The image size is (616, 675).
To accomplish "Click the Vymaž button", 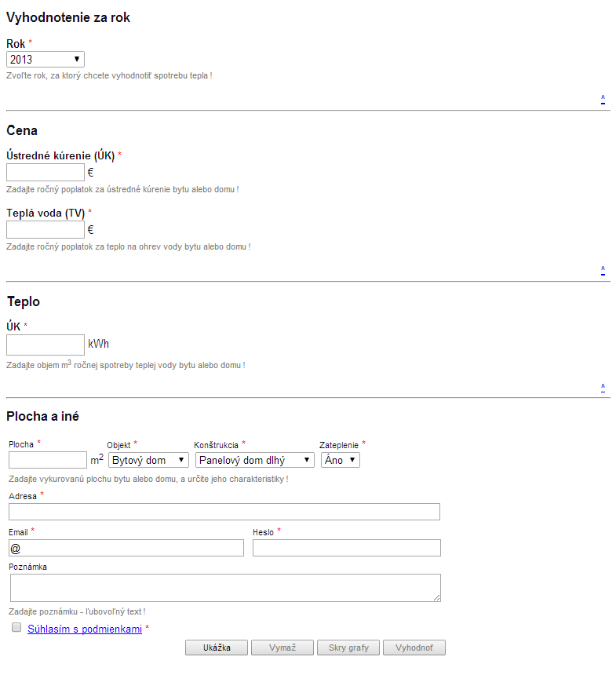I will pos(282,648).
